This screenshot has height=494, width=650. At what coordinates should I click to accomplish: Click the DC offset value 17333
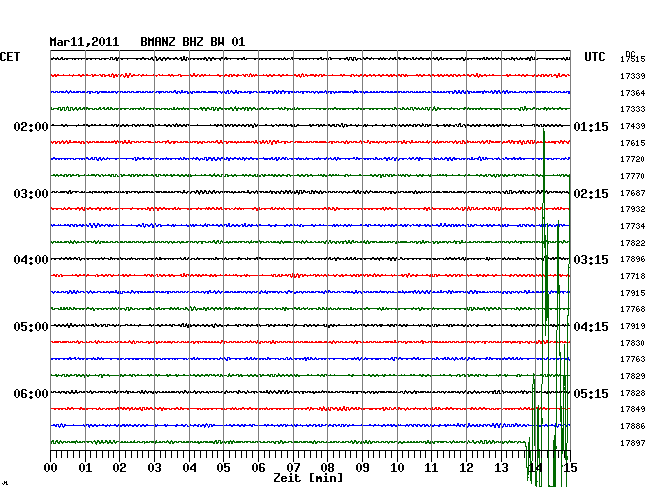[633, 109]
